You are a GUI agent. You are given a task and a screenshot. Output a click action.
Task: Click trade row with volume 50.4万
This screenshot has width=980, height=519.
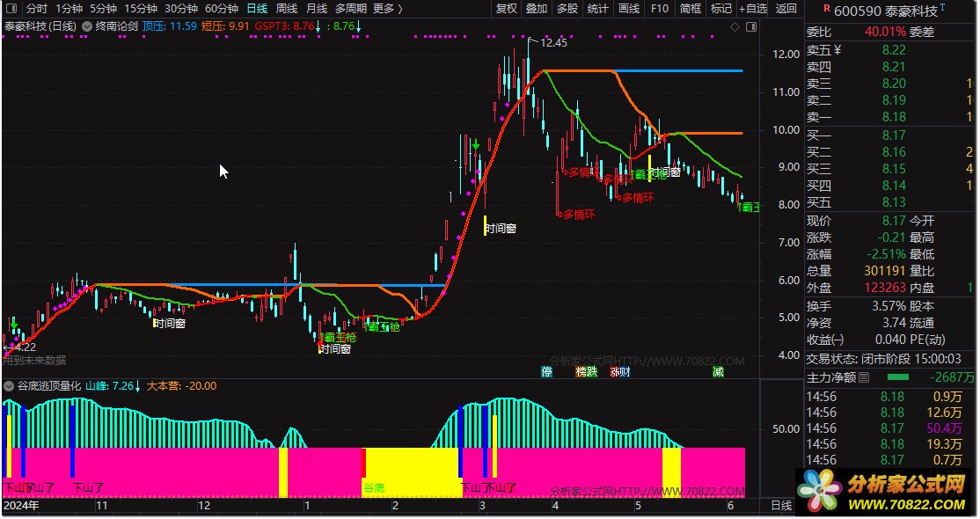point(890,428)
